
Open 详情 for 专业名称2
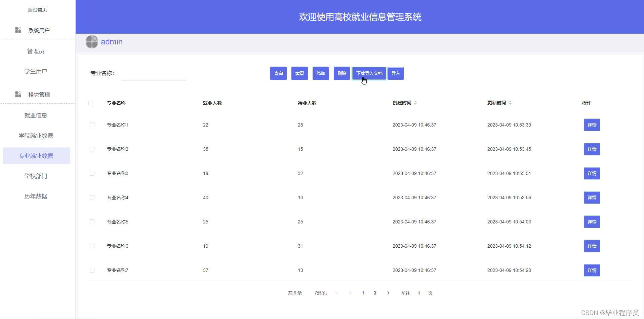pyautogui.click(x=592, y=149)
